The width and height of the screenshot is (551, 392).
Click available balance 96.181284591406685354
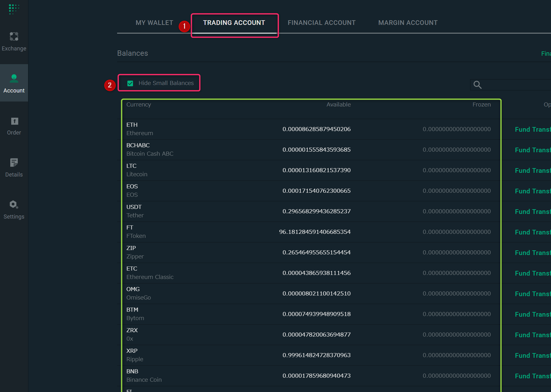pos(315,232)
